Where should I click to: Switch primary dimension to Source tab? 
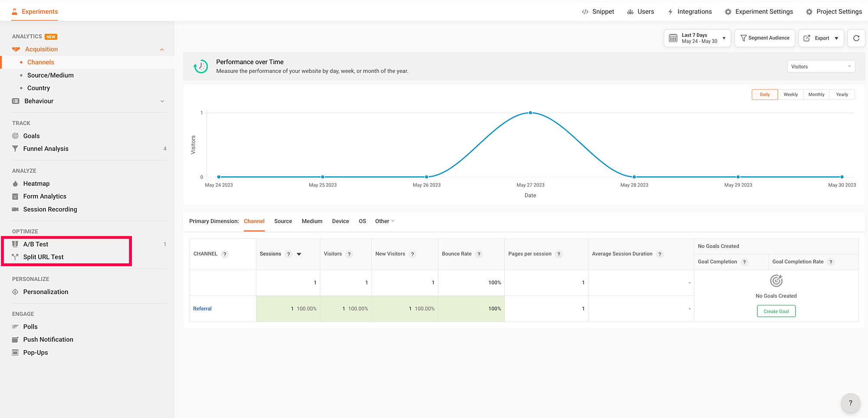point(283,221)
